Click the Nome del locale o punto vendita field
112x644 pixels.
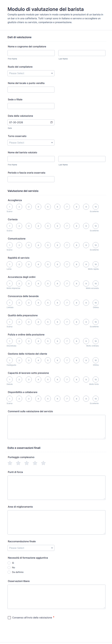click(x=31, y=90)
